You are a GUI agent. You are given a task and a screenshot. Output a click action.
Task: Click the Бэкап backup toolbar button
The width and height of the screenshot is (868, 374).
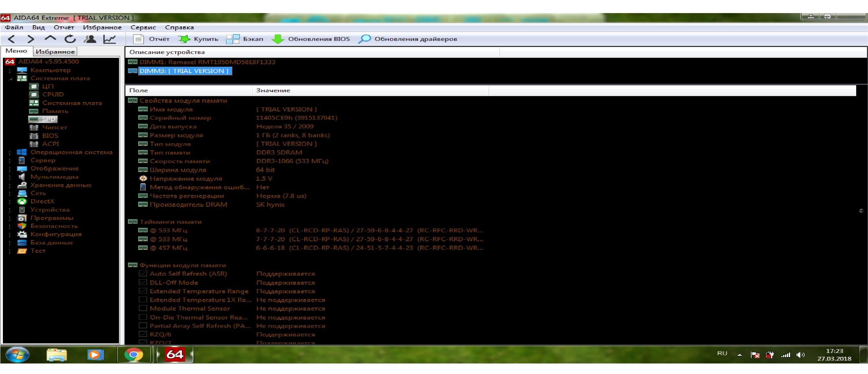(245, 39)
